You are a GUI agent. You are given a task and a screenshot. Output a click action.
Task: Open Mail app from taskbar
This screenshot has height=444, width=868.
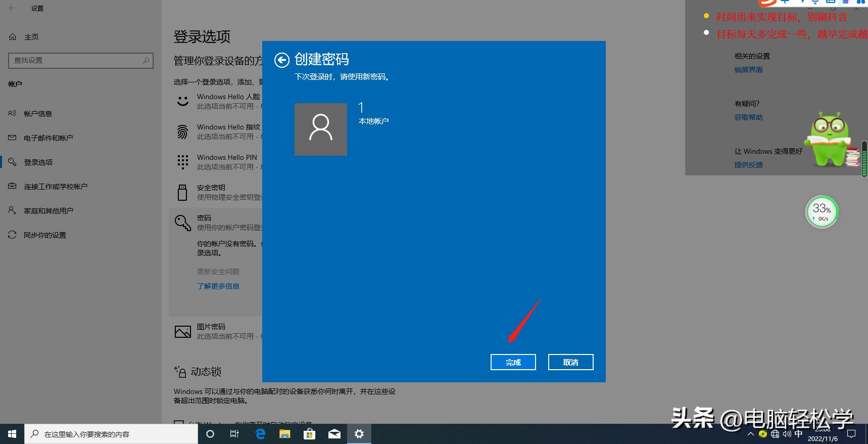(334, 434)
